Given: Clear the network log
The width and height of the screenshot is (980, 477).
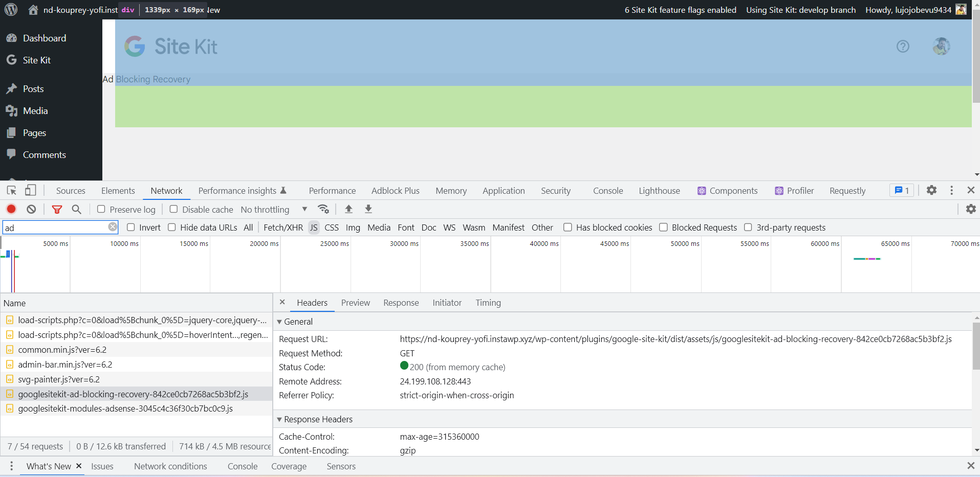Looking at the screenshot, I should click(x=31, y=209).
